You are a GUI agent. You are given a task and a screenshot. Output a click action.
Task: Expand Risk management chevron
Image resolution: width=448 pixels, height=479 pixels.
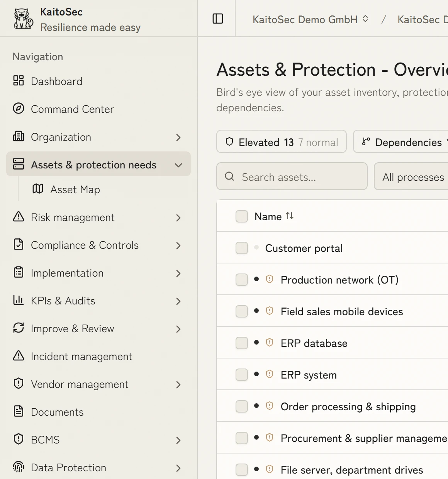coord(178,218)
